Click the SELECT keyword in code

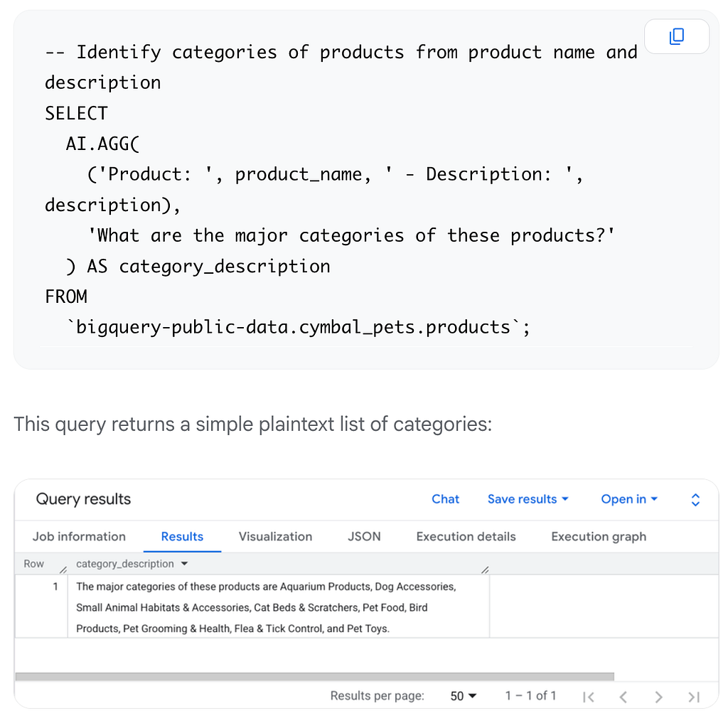(x=76, y=113)
